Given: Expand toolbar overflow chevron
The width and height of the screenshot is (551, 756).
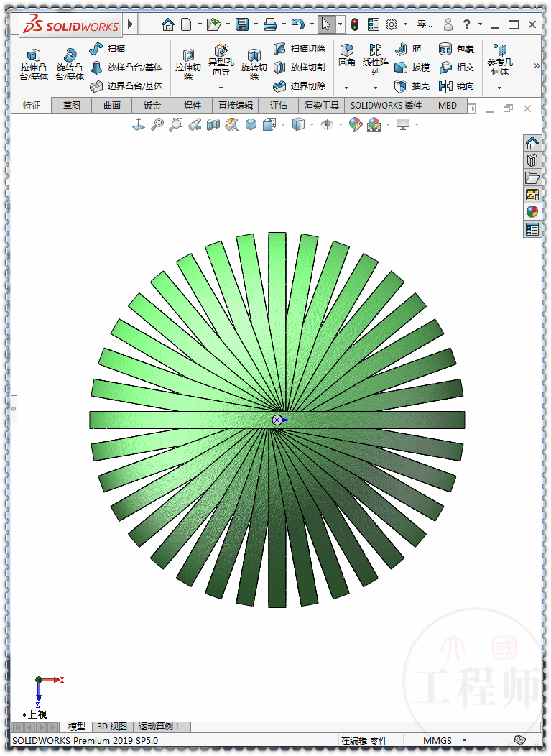Looking at the screenshot, I should (x=536, y=66).
